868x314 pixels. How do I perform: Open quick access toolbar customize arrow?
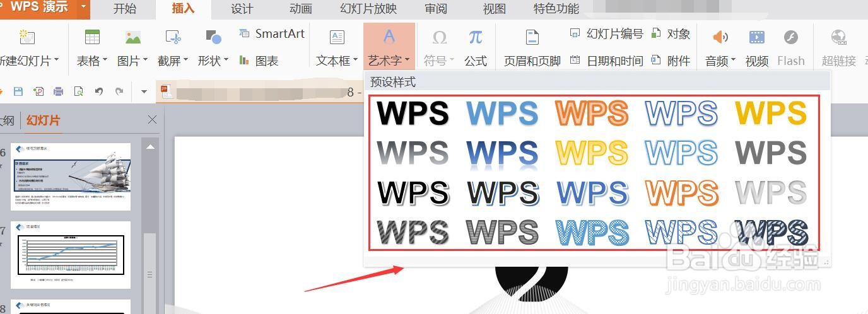pos(144,92)
